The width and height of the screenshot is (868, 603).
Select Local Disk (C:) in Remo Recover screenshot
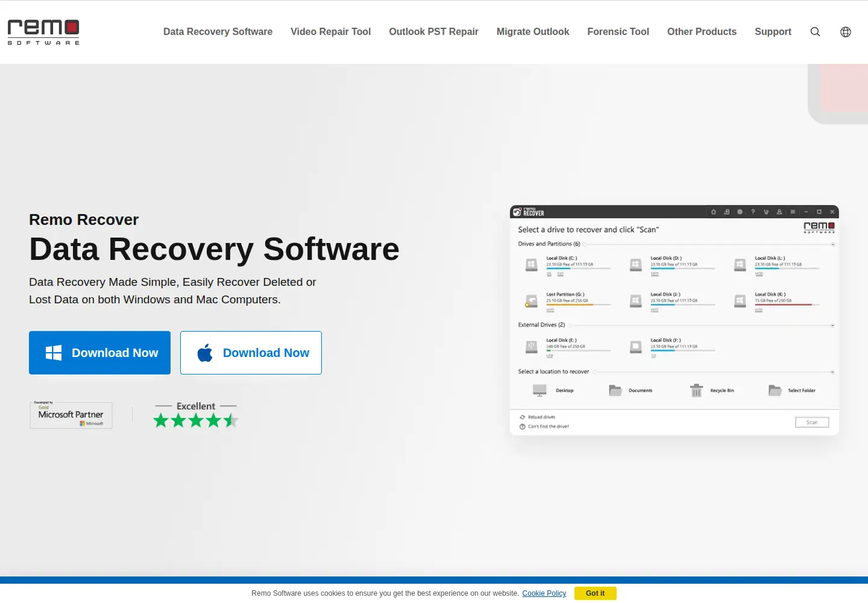[x=568, y=265]
